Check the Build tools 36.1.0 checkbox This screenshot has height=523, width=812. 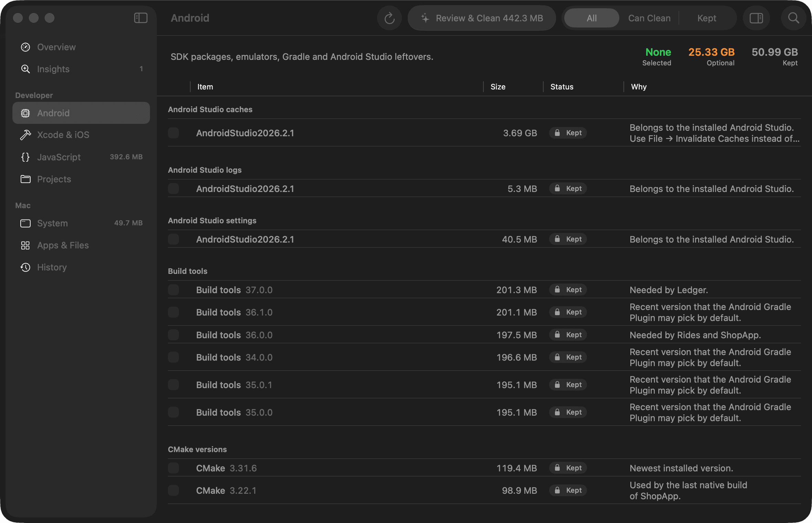[x=173, y=312]
